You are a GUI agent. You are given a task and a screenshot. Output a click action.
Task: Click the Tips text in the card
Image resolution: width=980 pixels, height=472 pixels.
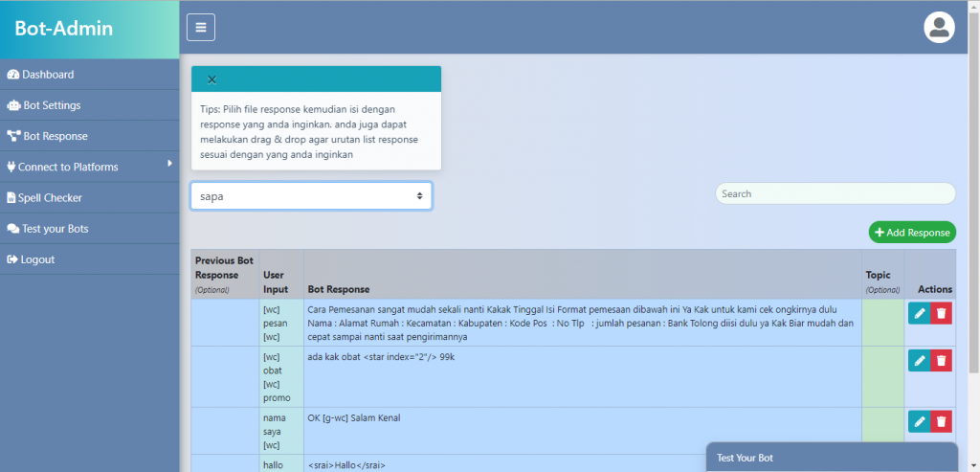click(309, 132)
